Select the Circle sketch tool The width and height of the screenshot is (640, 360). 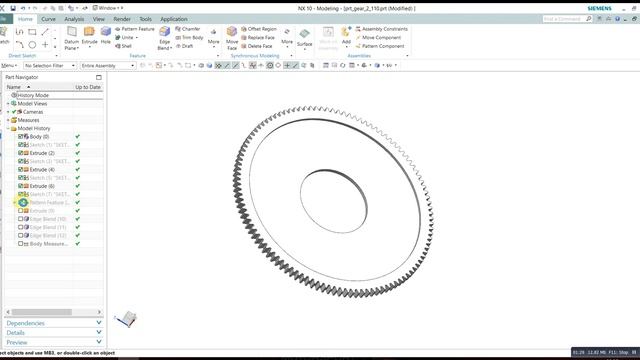(32, 44)
